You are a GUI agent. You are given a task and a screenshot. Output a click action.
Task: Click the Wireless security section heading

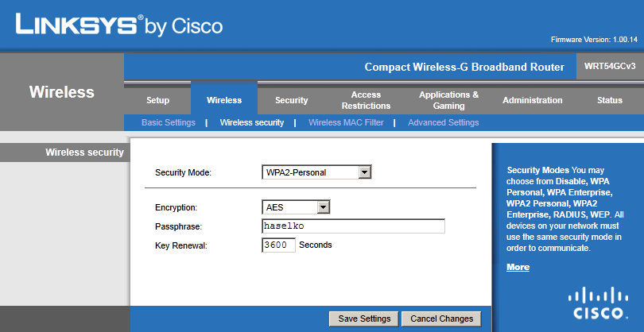tap(84, 152)
